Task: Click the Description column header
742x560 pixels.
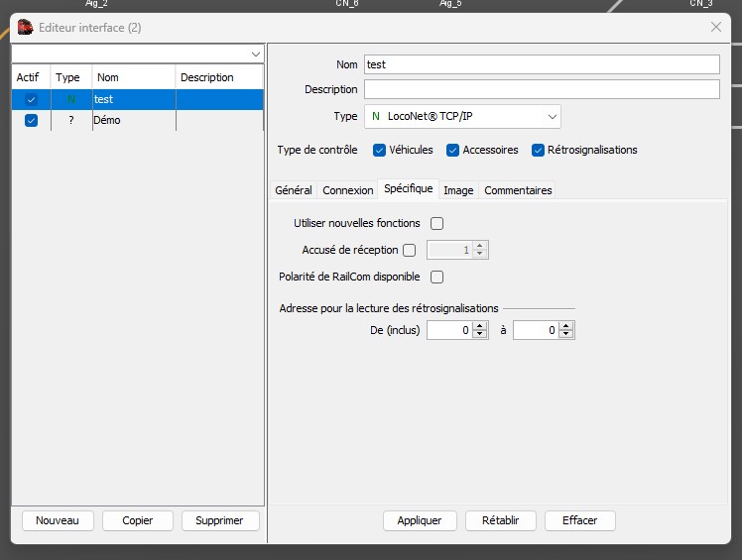Action: click(219, 77)
